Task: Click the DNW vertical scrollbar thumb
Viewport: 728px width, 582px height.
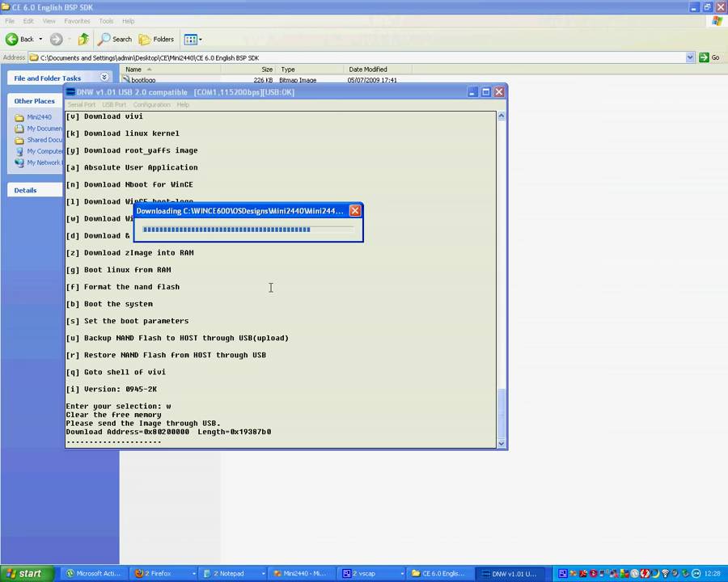Action: click(x=502, y=413)
